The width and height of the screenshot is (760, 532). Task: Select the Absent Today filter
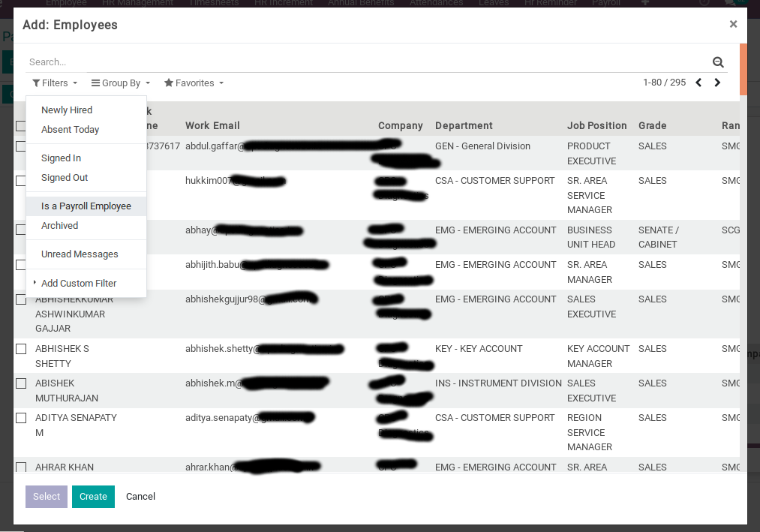click(71, 130)
